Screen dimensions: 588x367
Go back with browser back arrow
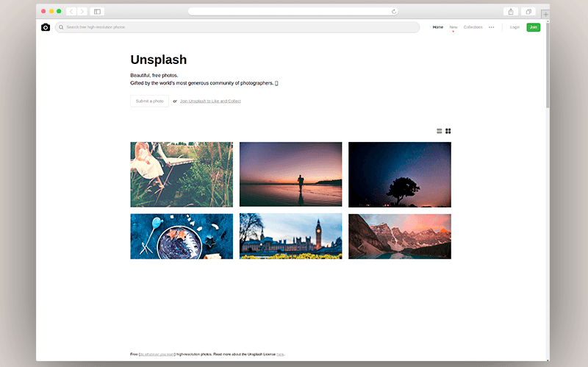[x=71, y=12]
